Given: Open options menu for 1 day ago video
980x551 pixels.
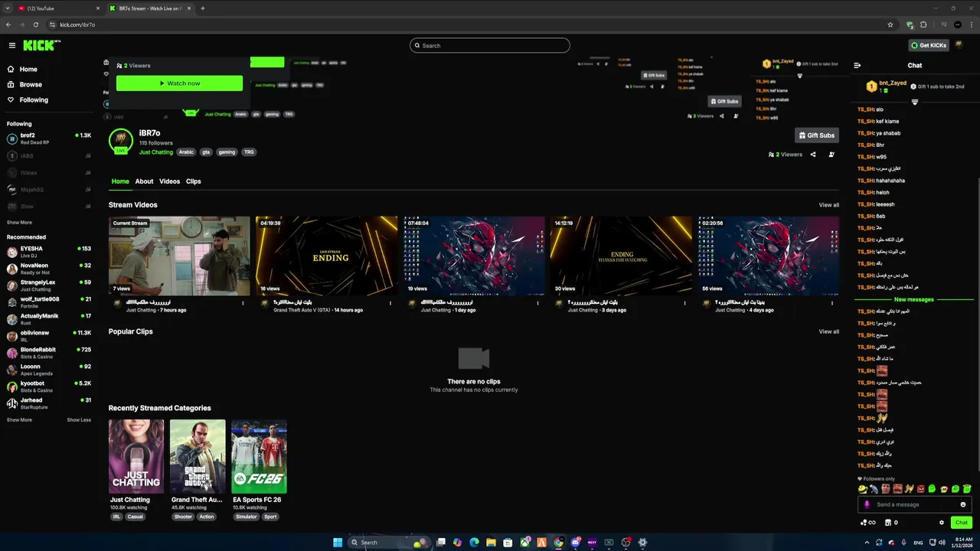Looking at the screenshot, I should 537,303.
